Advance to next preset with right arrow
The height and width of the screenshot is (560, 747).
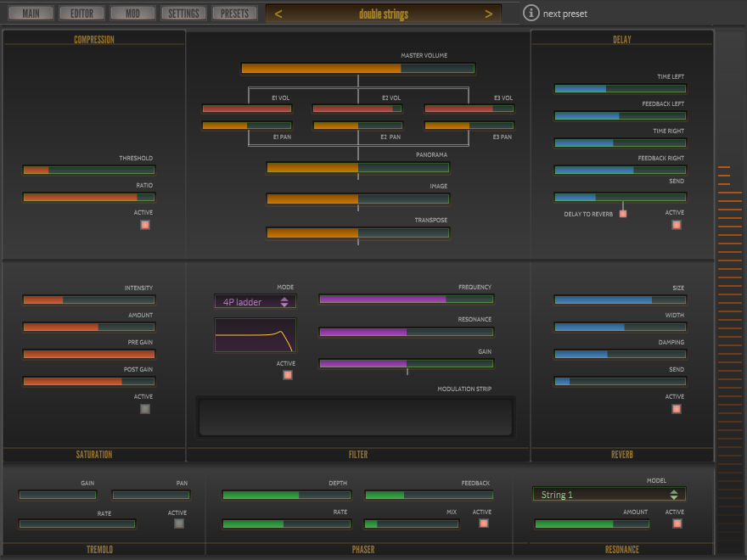coord(488,14)
